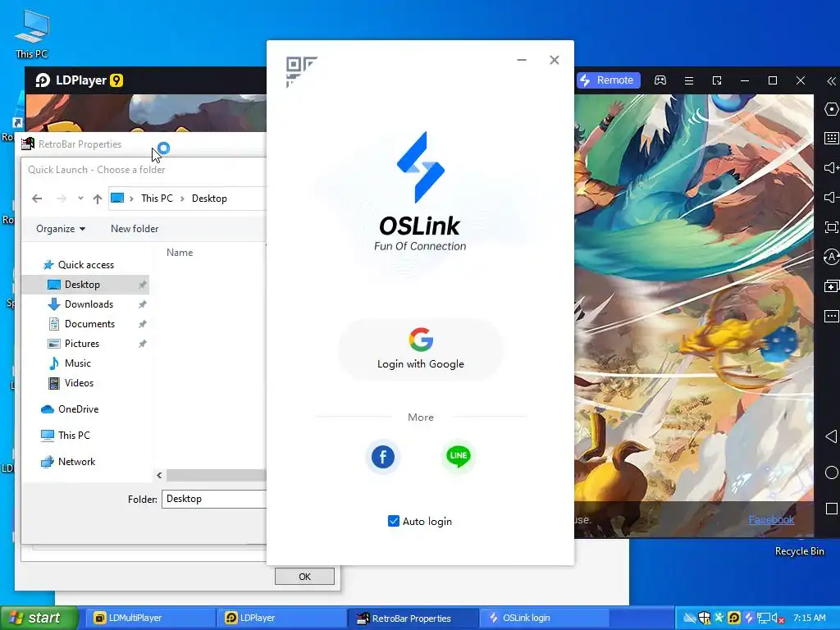Click the Android home circle in LDPlayer

(832, 472)
